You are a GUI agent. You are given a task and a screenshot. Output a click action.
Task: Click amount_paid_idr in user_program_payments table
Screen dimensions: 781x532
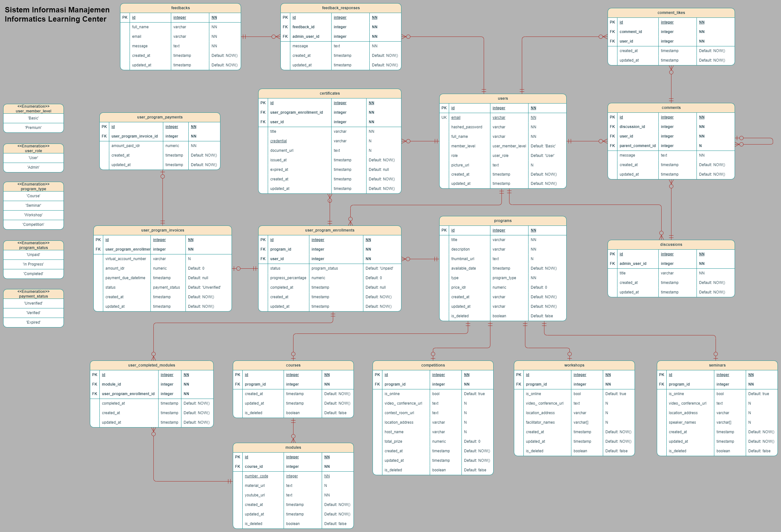point(126,146)
